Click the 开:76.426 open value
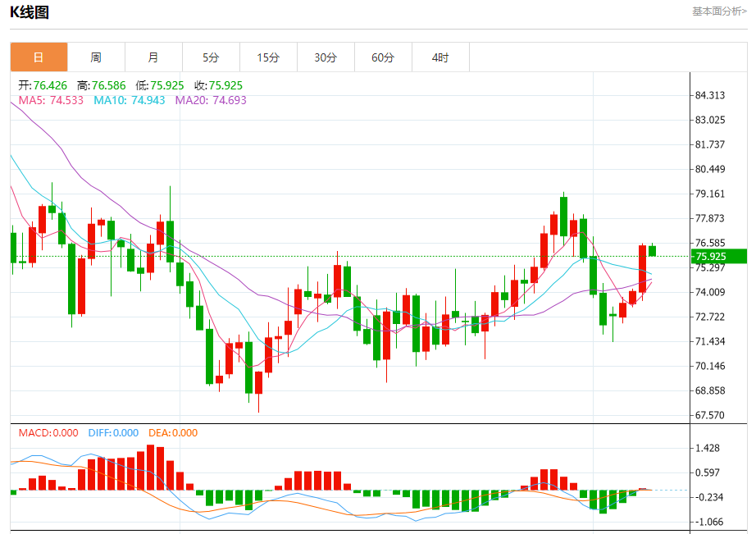 click(43, 85)
